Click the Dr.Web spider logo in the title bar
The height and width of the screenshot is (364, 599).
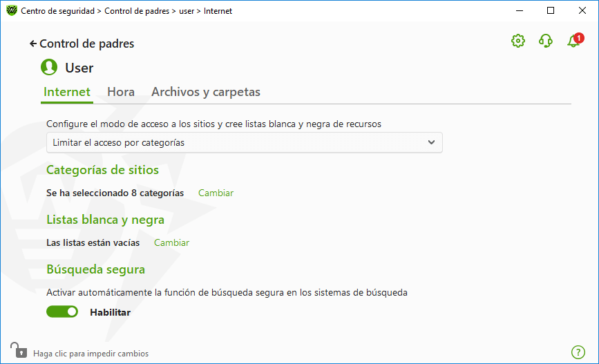12,10
